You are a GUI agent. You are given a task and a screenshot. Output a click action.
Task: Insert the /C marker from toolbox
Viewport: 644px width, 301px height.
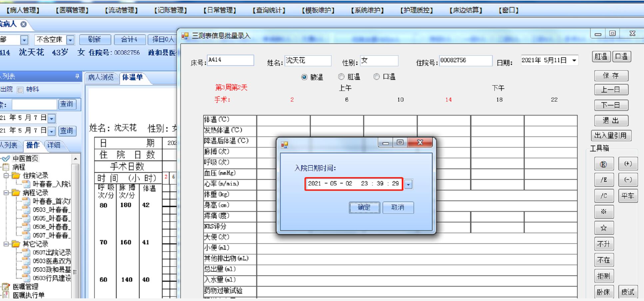(603, 196)
